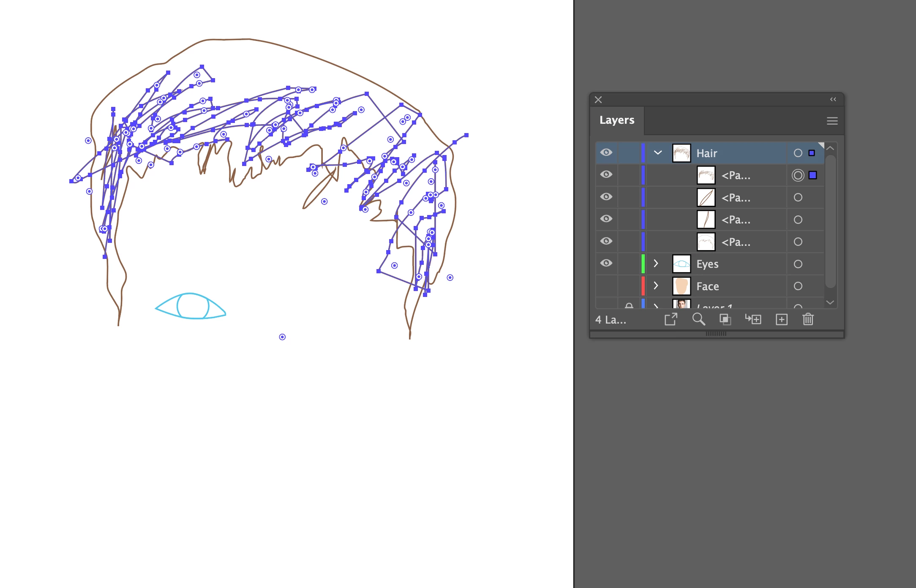916x588 pixels.
Task: Click the Eyes layer name
Action: (707, 264)
